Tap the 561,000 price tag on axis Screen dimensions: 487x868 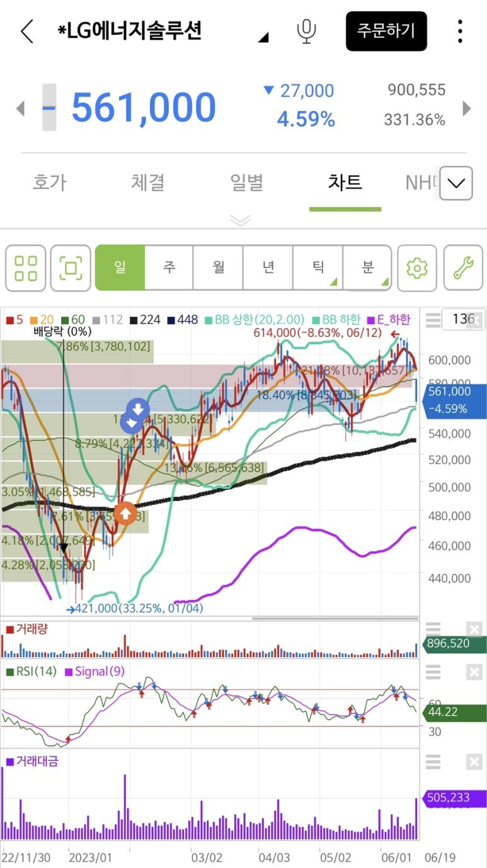(454, 400)
